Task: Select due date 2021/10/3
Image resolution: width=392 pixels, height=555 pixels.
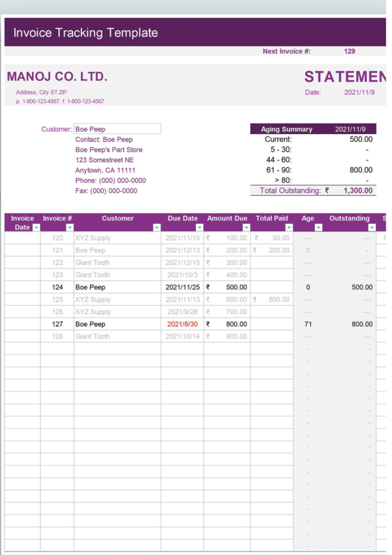Action: coord(182,275)
